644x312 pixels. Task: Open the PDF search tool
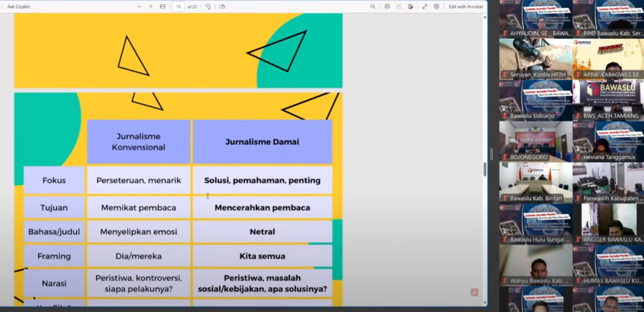373,7
